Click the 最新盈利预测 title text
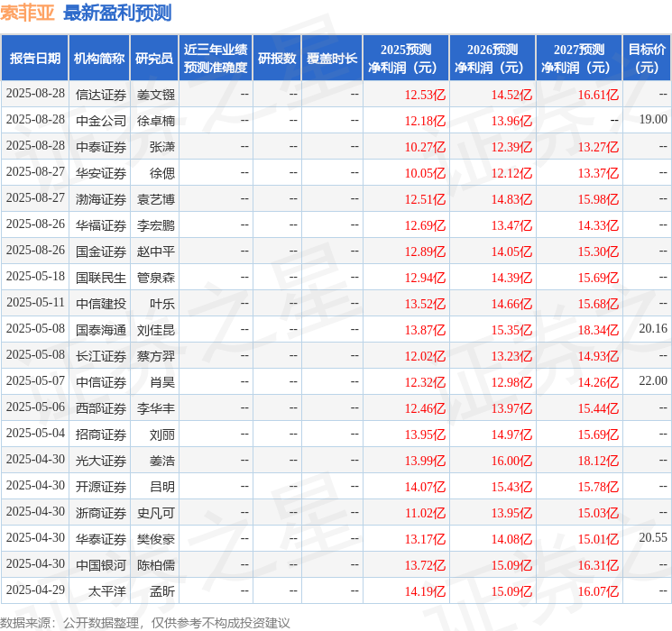 [x=117, y=13]
